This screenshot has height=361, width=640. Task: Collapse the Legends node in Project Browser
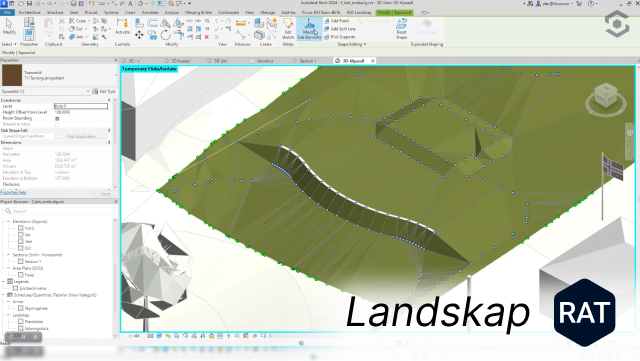(4, 281)
